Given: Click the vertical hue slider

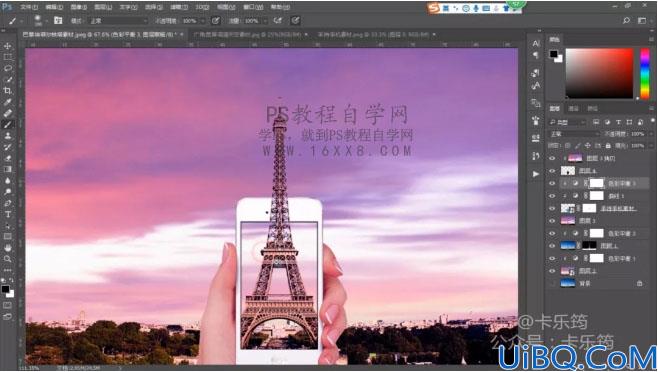Looking at the screenshot, I should click(x=645, y=73).
